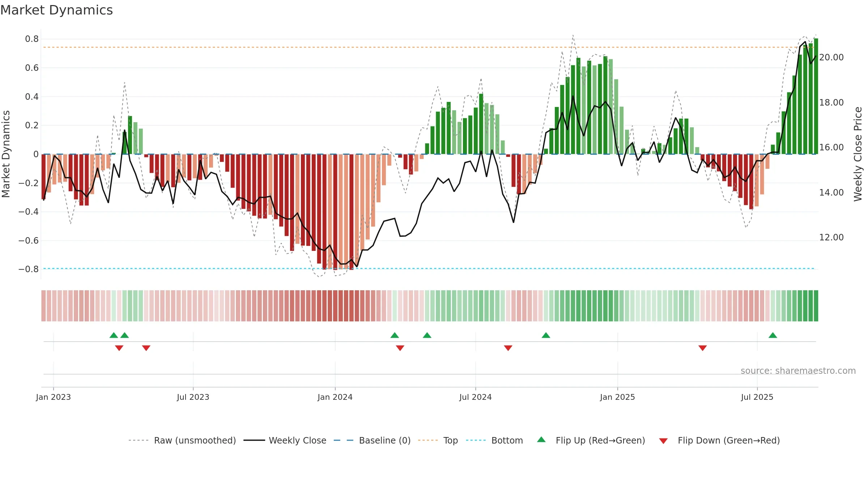The height and width of the screenshot is (488, 868).
Task: Click the last green flip-up marker before Jul 2024
Action: tap(427, 335)
